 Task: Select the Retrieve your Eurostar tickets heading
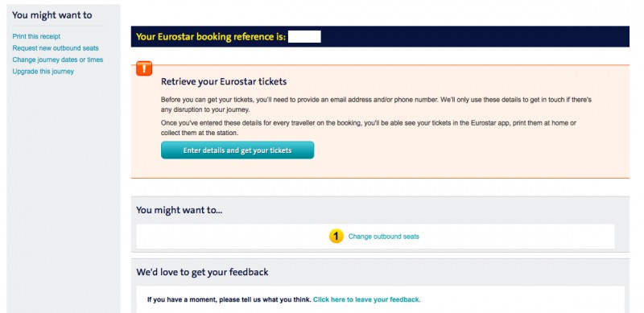pos(224,81)
